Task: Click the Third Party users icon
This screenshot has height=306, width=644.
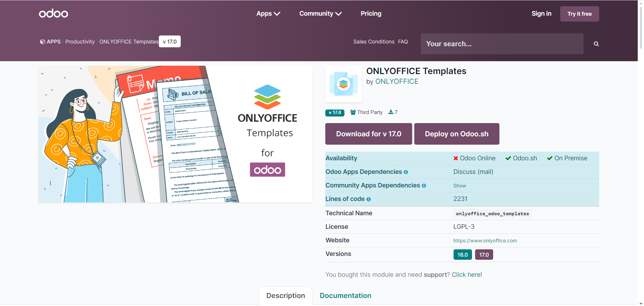Action: [x=353, y=112]
